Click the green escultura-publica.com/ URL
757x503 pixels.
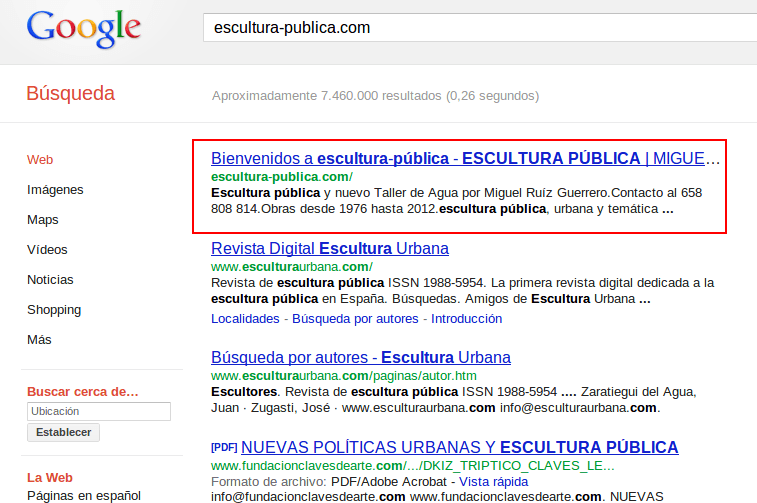[282, 177]
